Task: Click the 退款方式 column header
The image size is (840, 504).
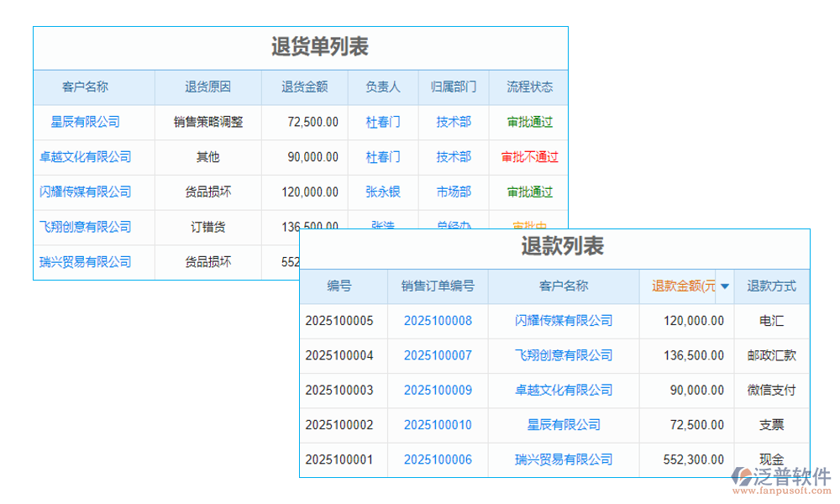Action: tap(771, 286)
